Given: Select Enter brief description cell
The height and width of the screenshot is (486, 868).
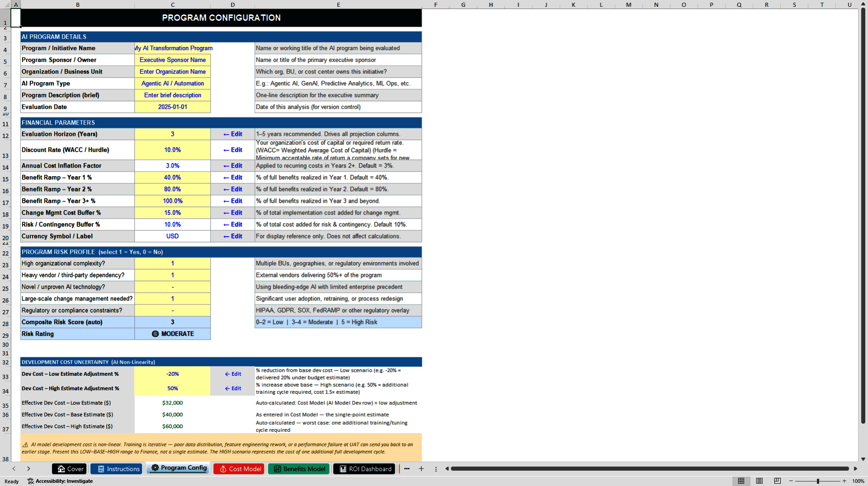Looking at the screenshot, I should click(x=173, y=95).
